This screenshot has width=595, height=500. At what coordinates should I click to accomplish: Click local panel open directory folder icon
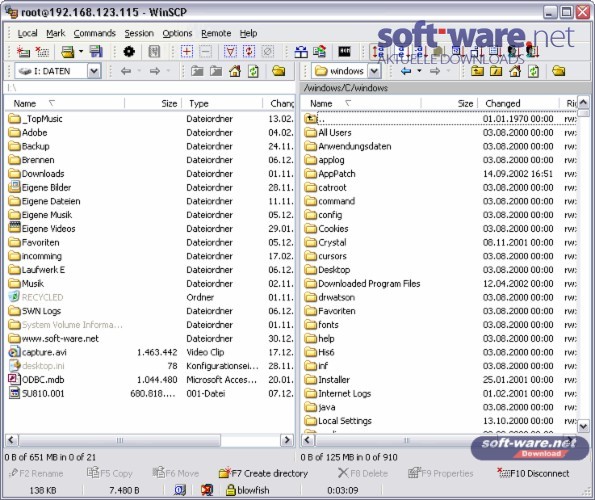click(279, 71)
